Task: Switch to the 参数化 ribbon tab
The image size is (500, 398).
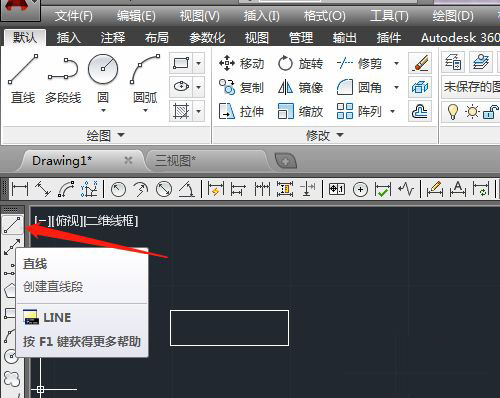Action: (207, 38)
